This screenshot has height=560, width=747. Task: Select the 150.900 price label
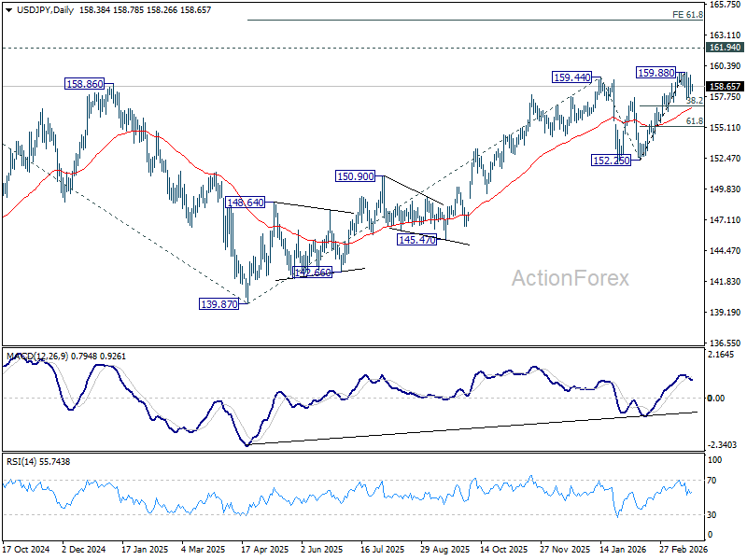coord(355,176)
